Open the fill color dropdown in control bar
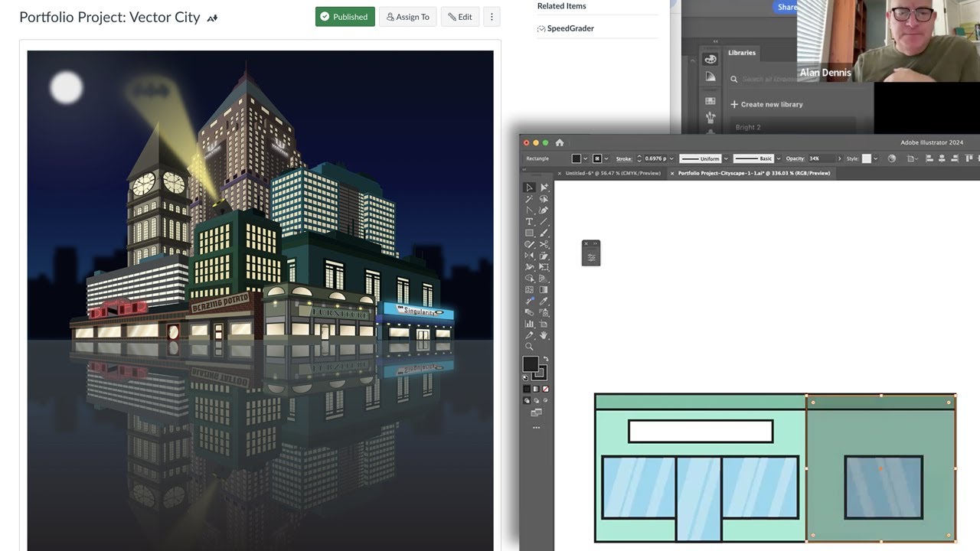980x551 pixels. (585, 158)
